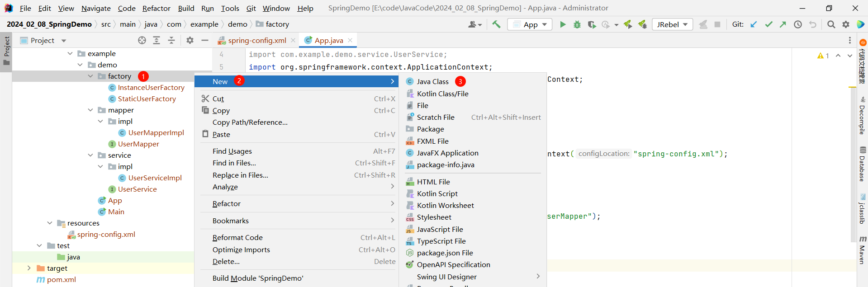Open the jclasslib side panel
The image size is (868, 287).
point(863,209)
